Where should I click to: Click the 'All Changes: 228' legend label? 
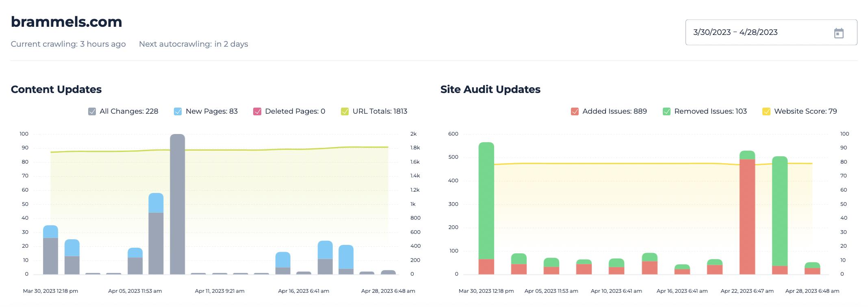click(x=129, y=111)
